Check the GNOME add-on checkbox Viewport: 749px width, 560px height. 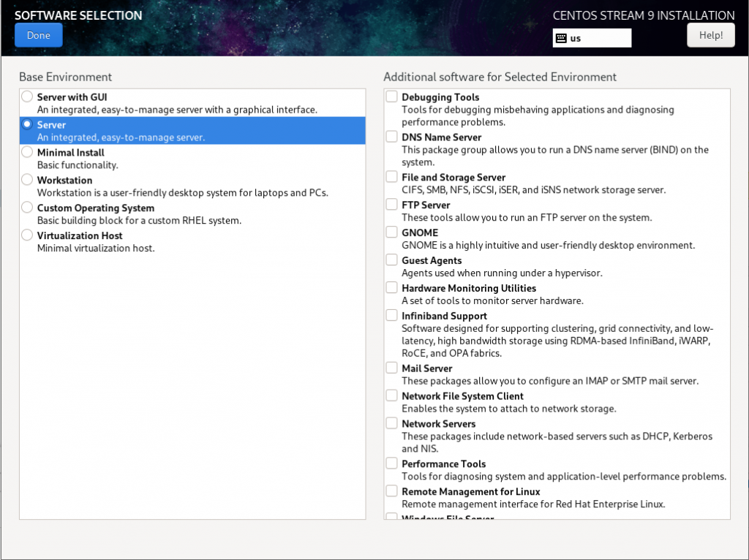[392, 232]
